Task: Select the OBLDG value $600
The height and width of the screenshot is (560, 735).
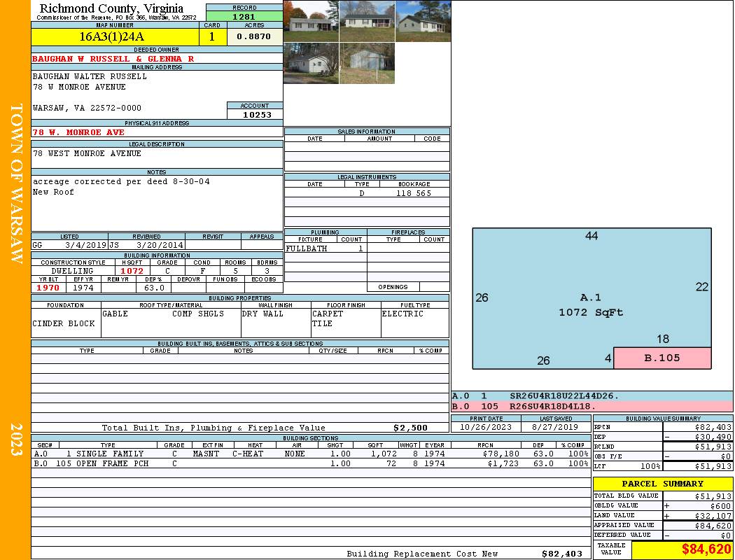Action: click(x=720, y=506)
